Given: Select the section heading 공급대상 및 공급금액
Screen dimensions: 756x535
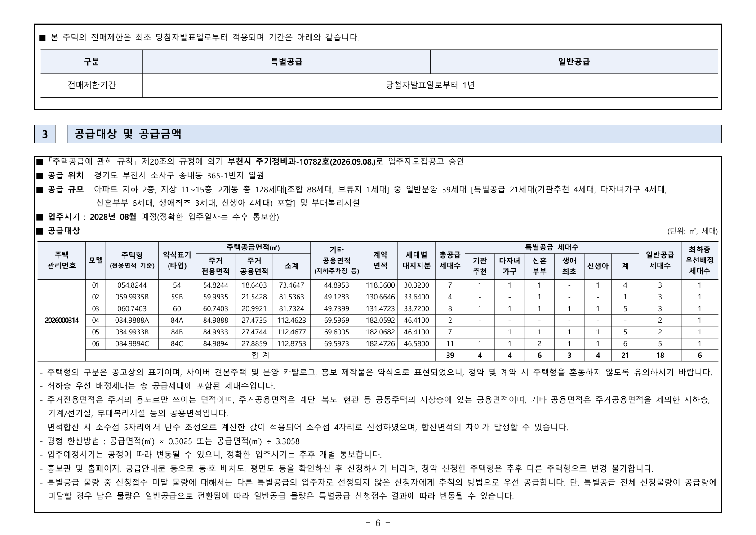Looking at the screenshot, I should tap(128, 134).
